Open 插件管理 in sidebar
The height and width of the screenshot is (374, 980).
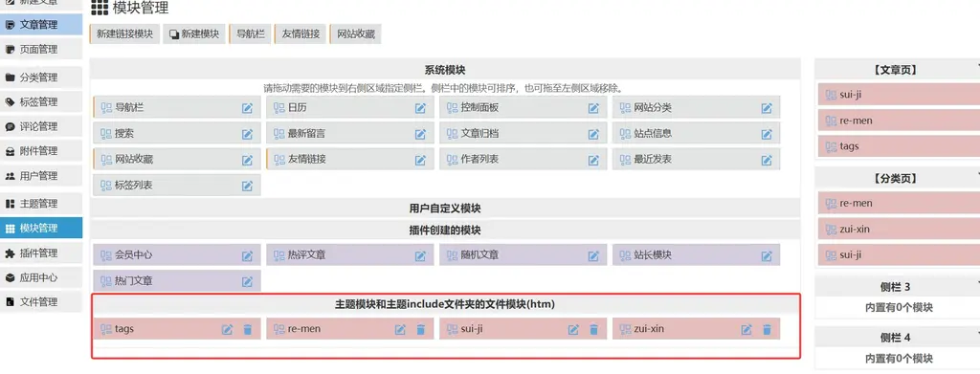[x=41, y=253]
